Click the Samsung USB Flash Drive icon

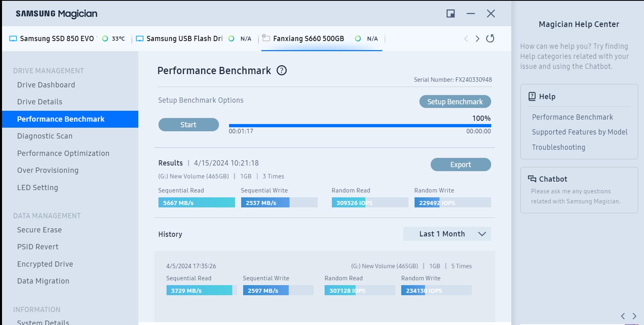tap(140, 39)
